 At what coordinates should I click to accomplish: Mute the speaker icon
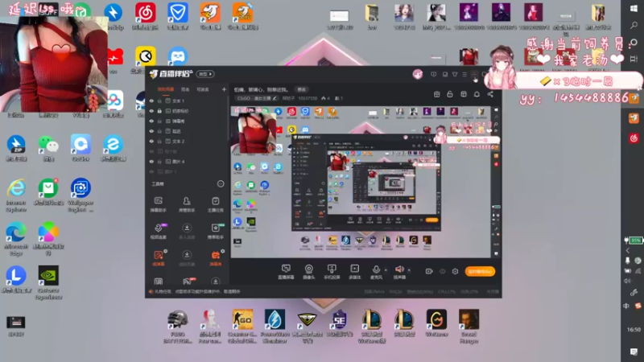[399, 269]
